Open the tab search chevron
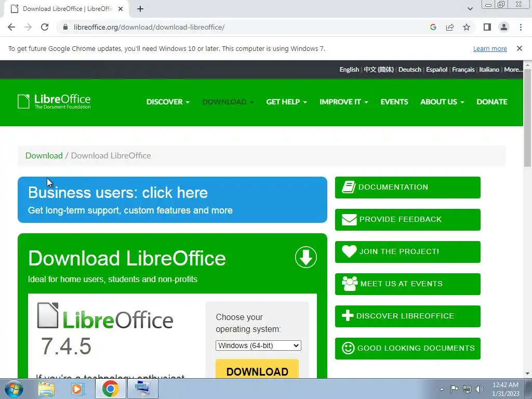The width and height of the screenshot is (532, 399). tap(470, 9)
